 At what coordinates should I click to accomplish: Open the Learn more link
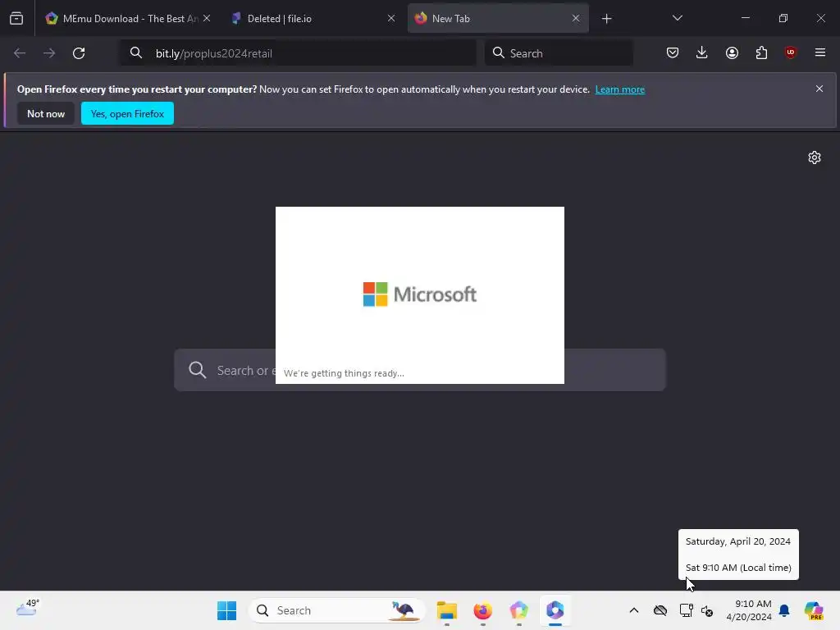pyautogui.click(x=620, y=89)
